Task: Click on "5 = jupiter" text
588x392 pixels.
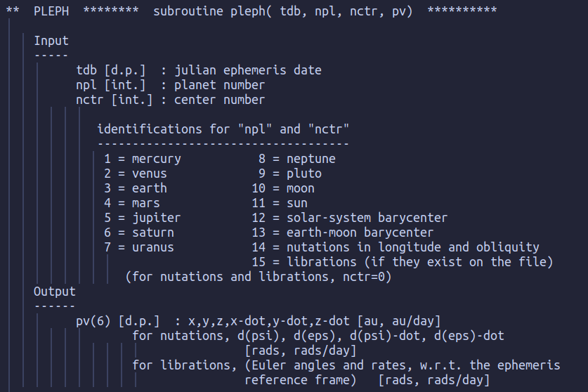Action: (x=143, y=218)
